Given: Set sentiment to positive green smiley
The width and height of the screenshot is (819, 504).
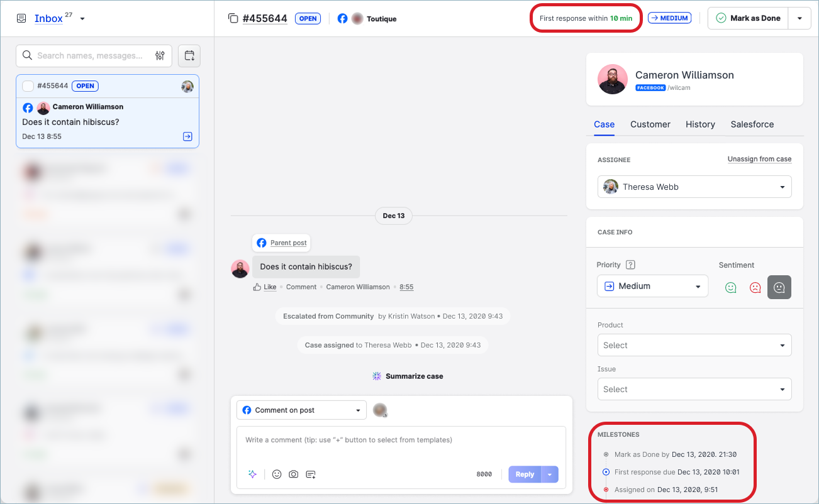Looking at the screenshot, I should (731, 287).
